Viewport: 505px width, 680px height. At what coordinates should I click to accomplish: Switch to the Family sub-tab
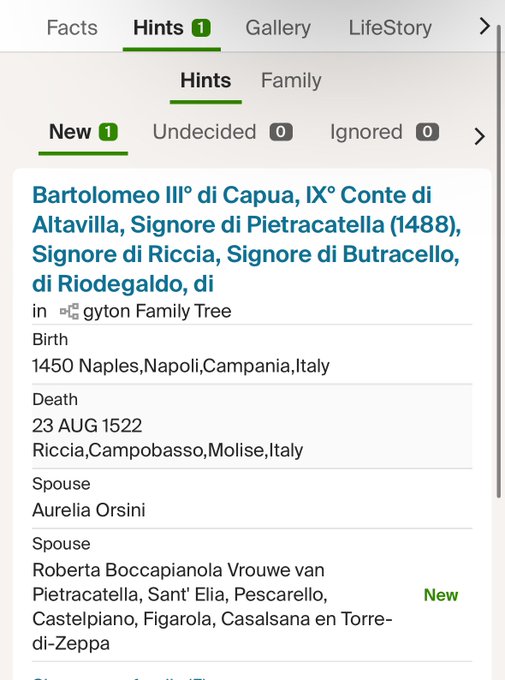click(x=291, y=81)
